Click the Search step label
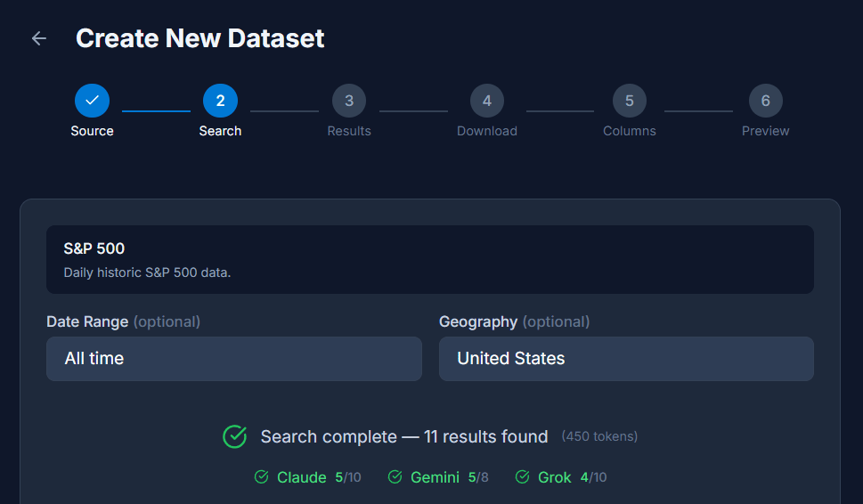The height and width of the screenshot is (504, 863). click(220, 131)
